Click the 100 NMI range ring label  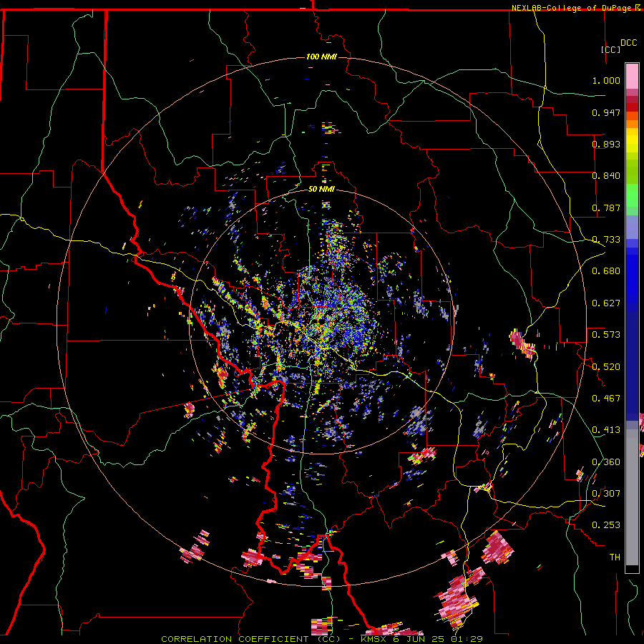click(x=321, y=57)
